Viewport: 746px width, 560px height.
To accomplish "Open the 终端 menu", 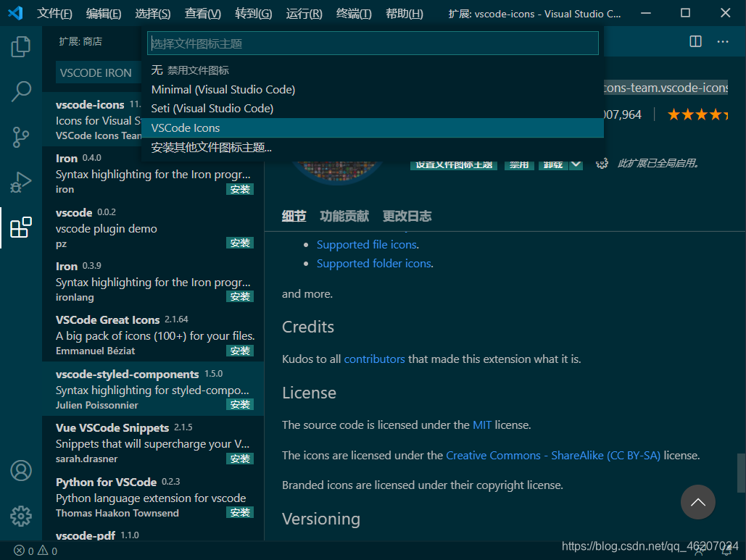I will pos(354,13).
